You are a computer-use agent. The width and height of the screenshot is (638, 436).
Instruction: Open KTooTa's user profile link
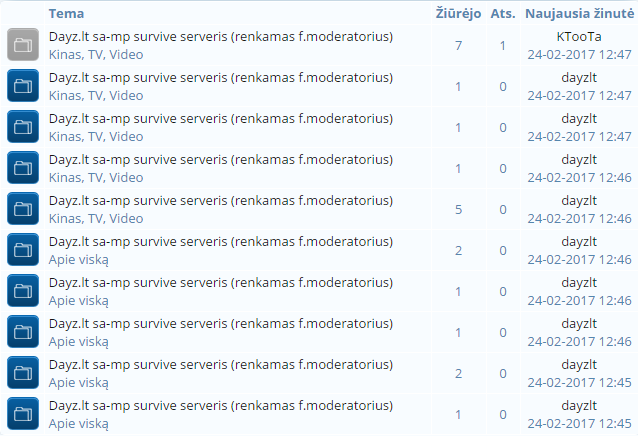tap(579, 37)
